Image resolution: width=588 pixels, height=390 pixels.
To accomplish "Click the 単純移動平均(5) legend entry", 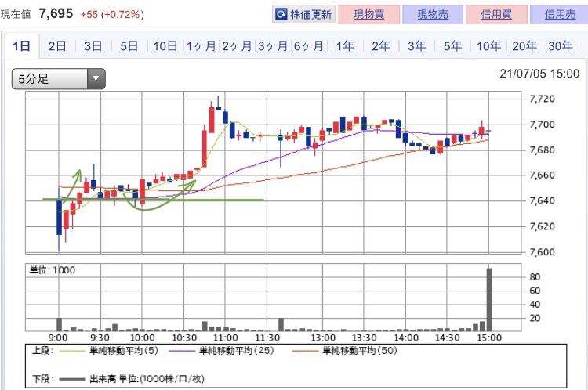I will 109,351.
